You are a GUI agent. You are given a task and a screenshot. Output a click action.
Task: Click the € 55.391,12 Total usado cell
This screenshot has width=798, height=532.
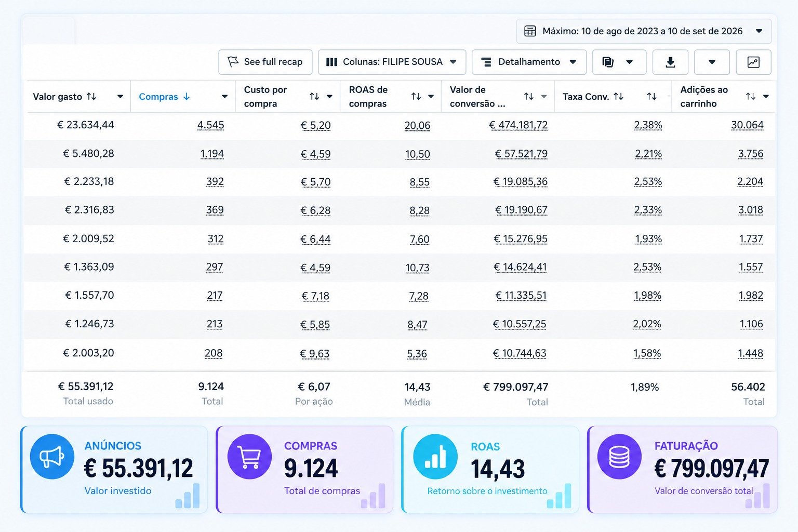pyautogui.click(x=86, y=387)
